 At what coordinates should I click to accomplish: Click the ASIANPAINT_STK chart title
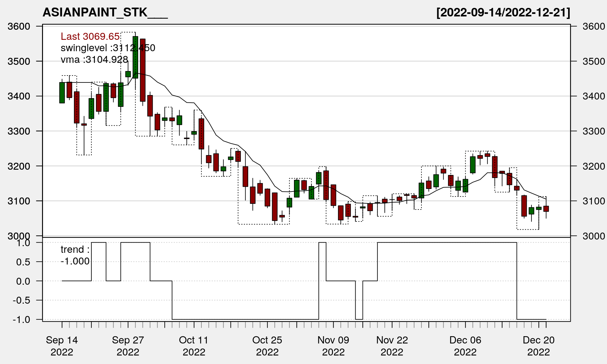tap(105, 12)
